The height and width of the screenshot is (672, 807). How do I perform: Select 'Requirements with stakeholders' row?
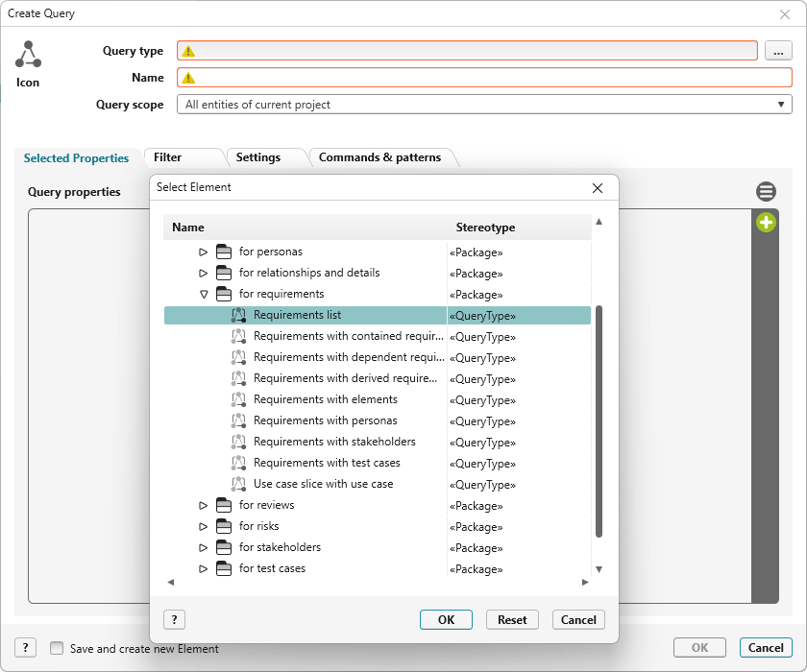[378, 442]
